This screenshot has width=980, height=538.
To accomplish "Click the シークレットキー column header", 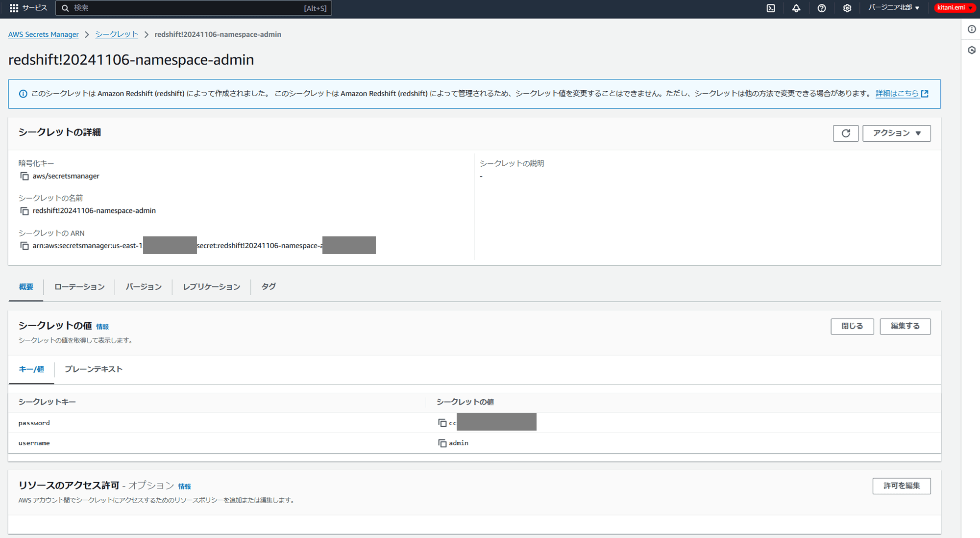I will coord(47,402).
